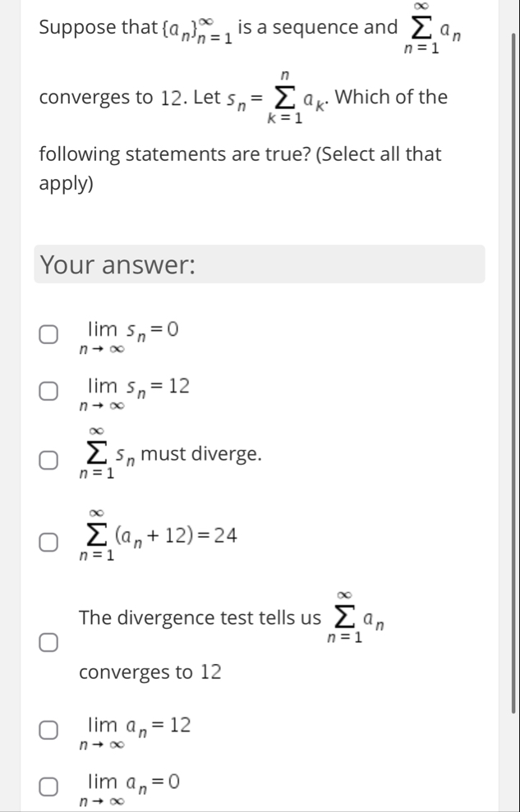Screen dimensions: 520x812
Task: Check the option lim a_n = 0
Action: point(48,785)
